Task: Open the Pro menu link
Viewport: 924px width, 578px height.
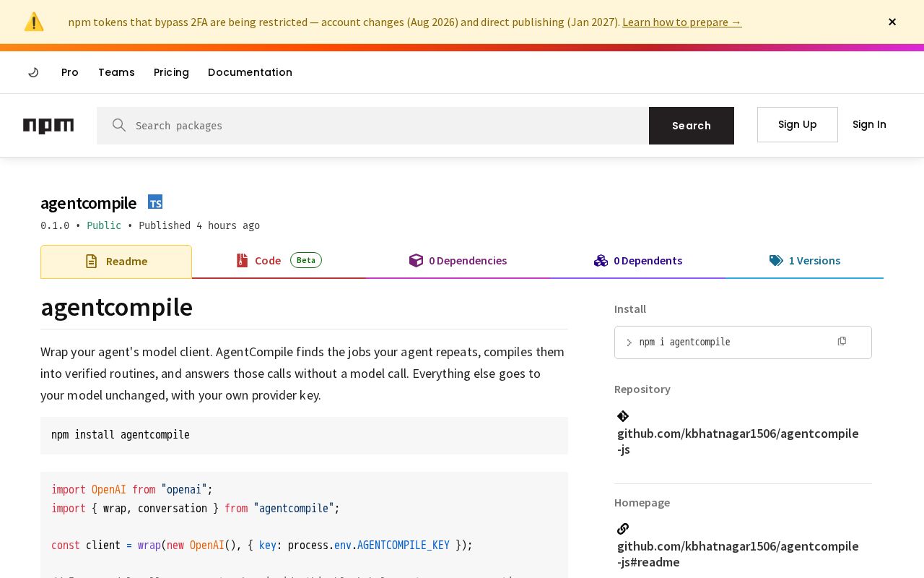Action: point(70,72)
